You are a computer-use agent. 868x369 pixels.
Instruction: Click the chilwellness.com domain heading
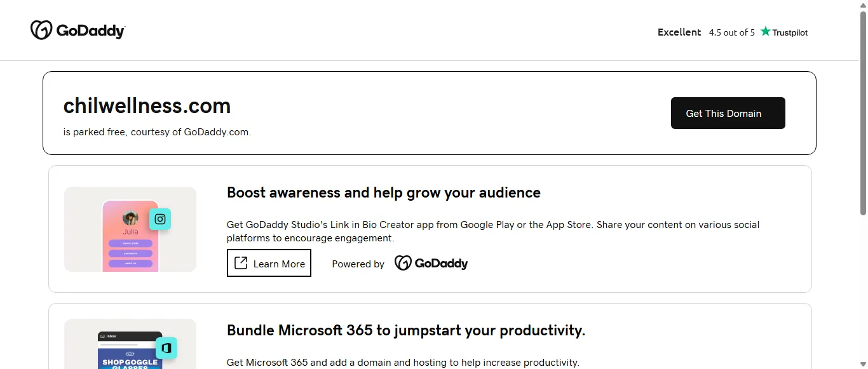coord(147,105)
